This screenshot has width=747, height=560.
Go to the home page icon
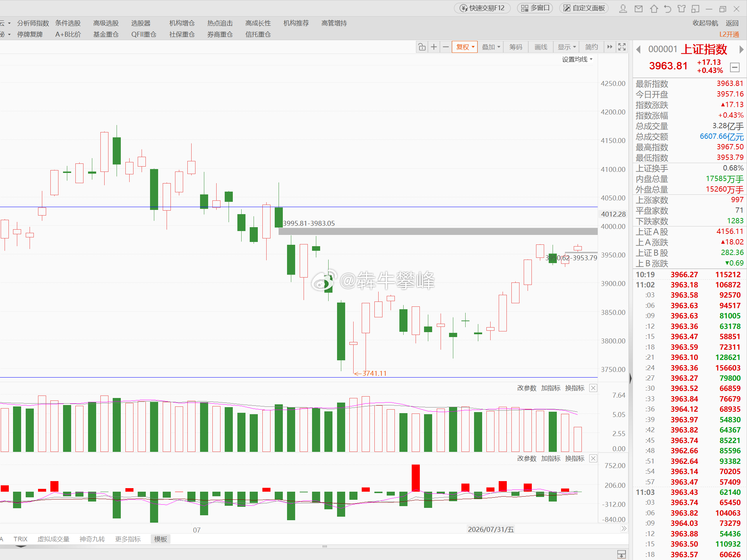click(x=654, y=8)
